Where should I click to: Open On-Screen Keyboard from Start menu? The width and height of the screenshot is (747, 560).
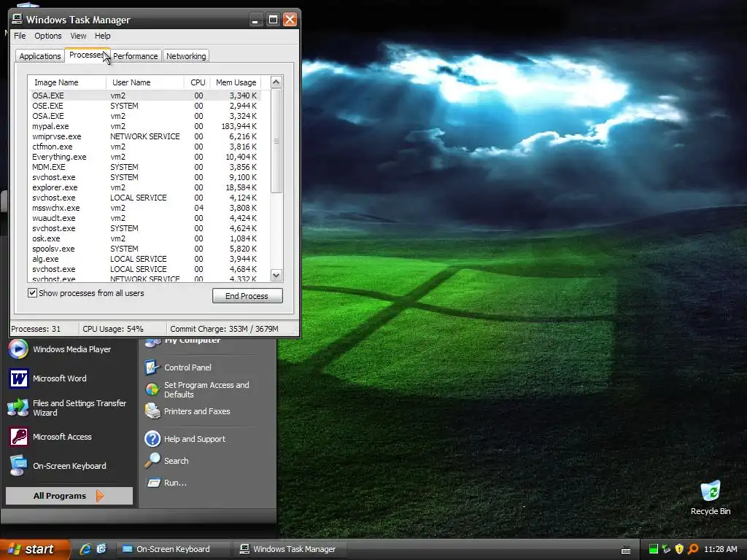pos(57,466)
